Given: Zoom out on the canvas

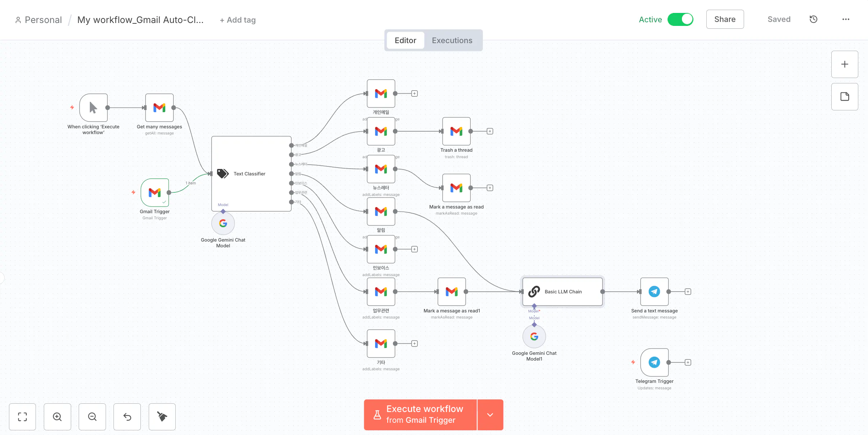Looking at the screenshot, I should pos(92,417).
